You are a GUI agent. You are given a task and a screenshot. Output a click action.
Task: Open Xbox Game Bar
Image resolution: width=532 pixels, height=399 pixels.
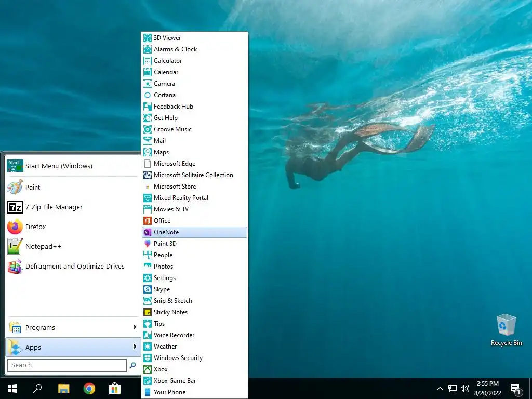click(194, 381)
